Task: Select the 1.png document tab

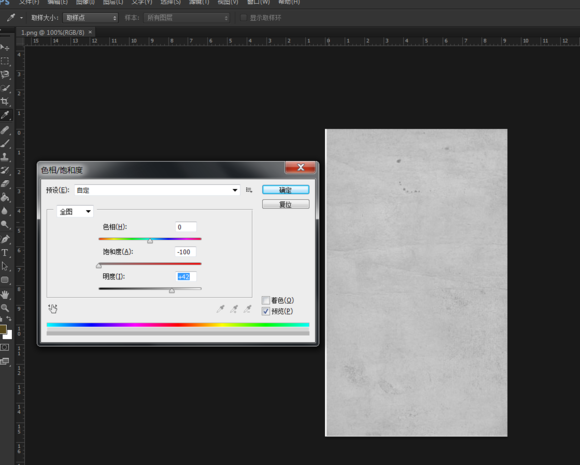Action: [x=53, y=33]
